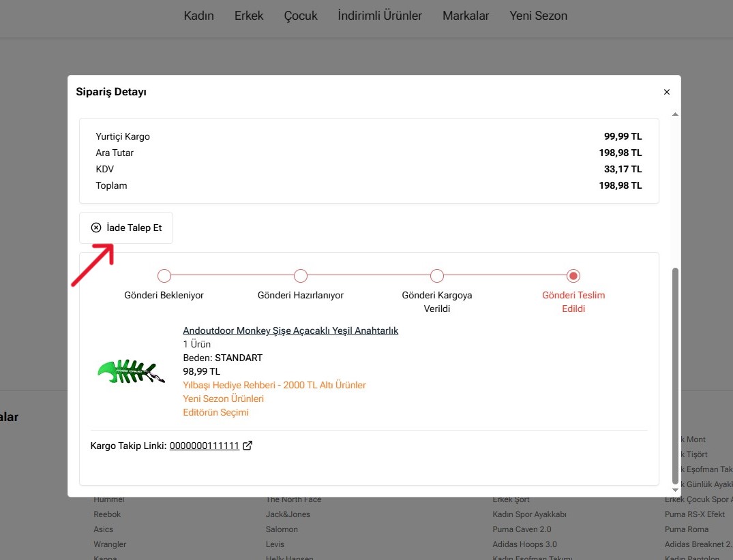Click Adidas Hoops 3.0 footer link
The height and width of the screenshot is (560, 733).
tap(524, 544)
